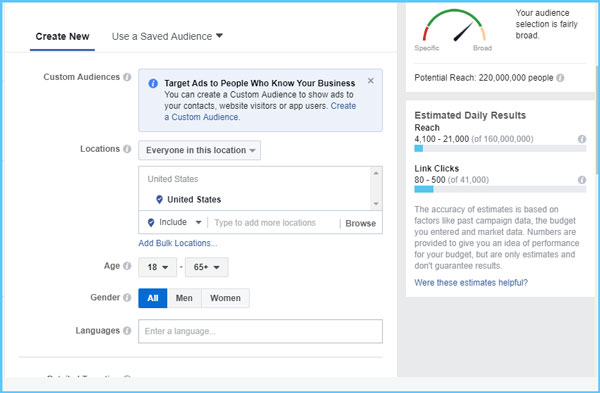The image size is (600, 393).
Task: Click the Estimated Daily Results heading
Action: tap(470, 115)
